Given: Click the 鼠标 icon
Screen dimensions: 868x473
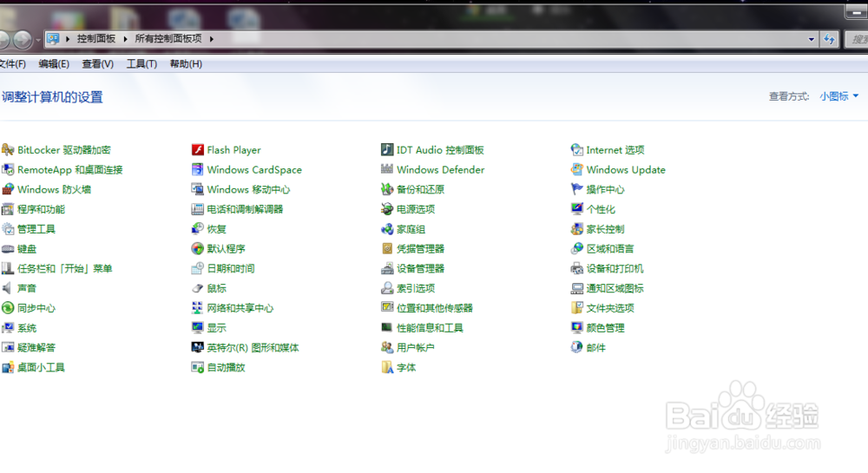Looking at the screenshot, I should pos(198,288).
